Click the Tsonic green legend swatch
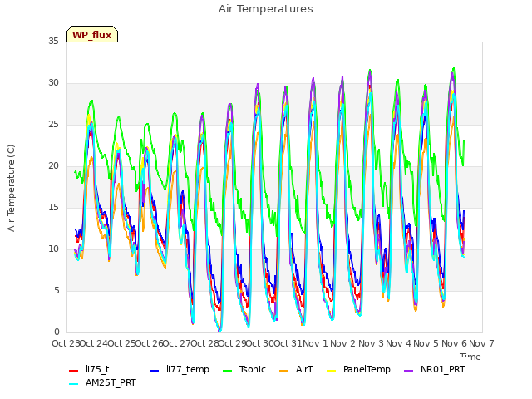This screenshot has height=399, width=532. [227, 371]
